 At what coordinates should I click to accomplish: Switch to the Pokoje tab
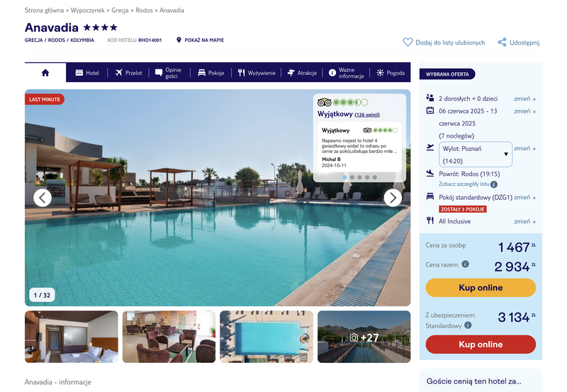pyautogui.click(x=211, y=73)
